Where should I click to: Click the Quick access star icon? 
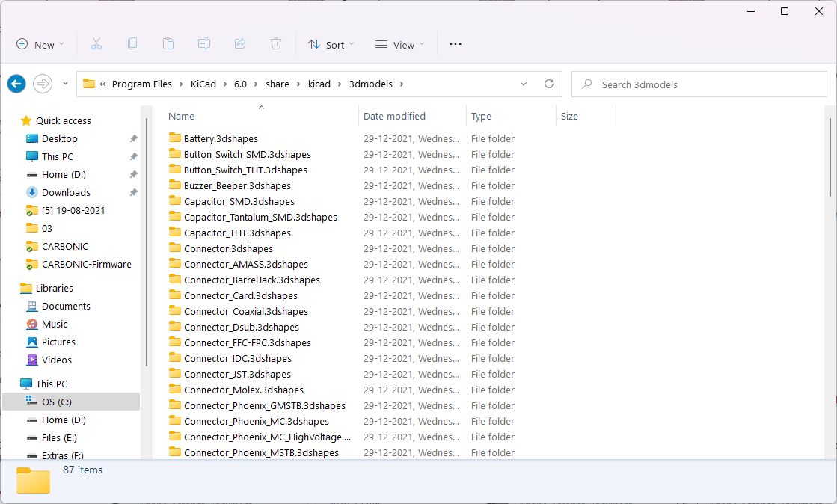click(x=25, y=120)
